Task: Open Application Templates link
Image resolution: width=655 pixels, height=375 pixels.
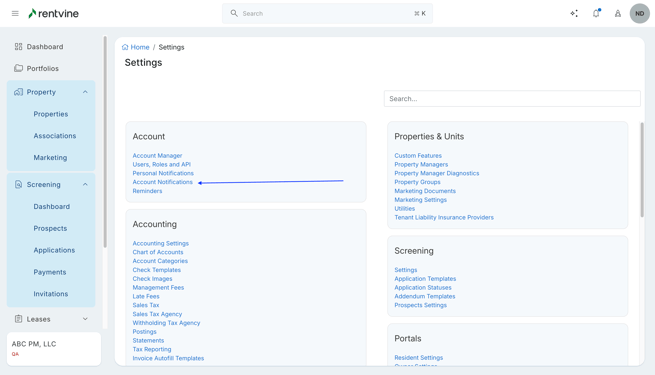Action: click(425, 279)
